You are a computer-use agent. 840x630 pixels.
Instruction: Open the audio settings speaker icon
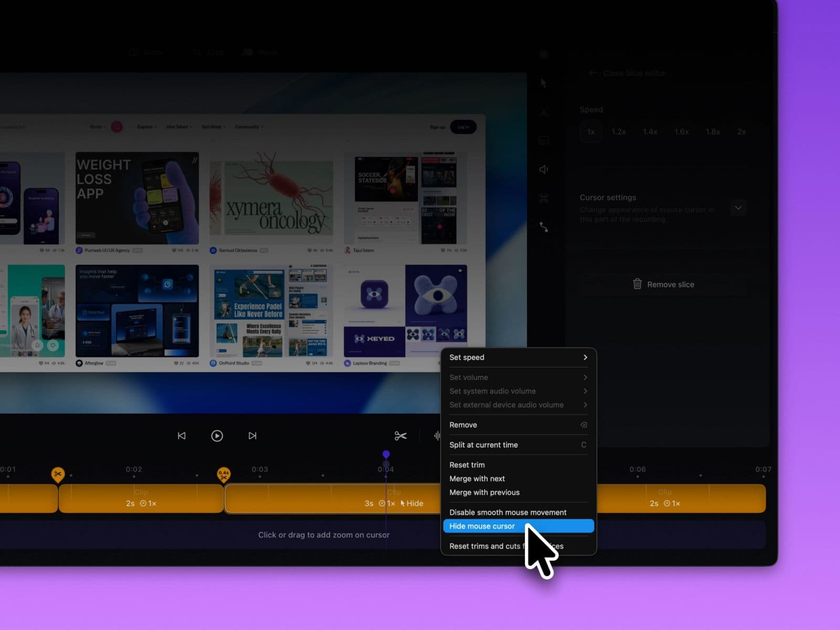(544, 169)
